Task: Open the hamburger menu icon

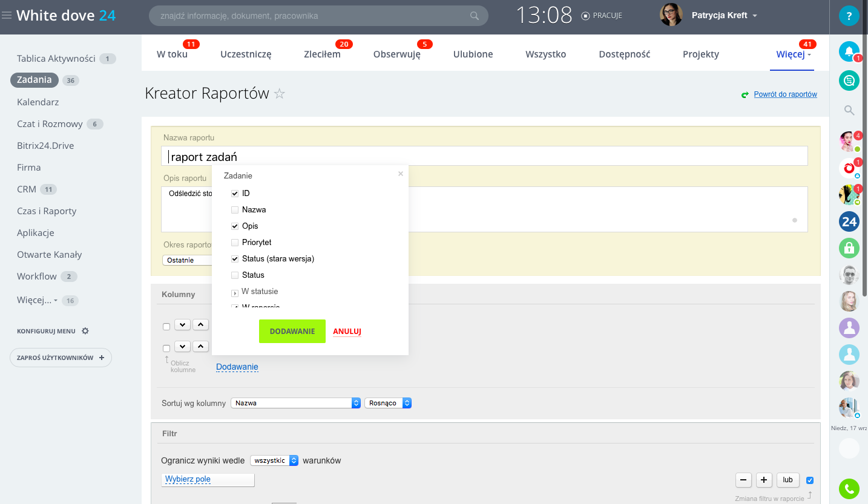Action: (x=7, y=16)
